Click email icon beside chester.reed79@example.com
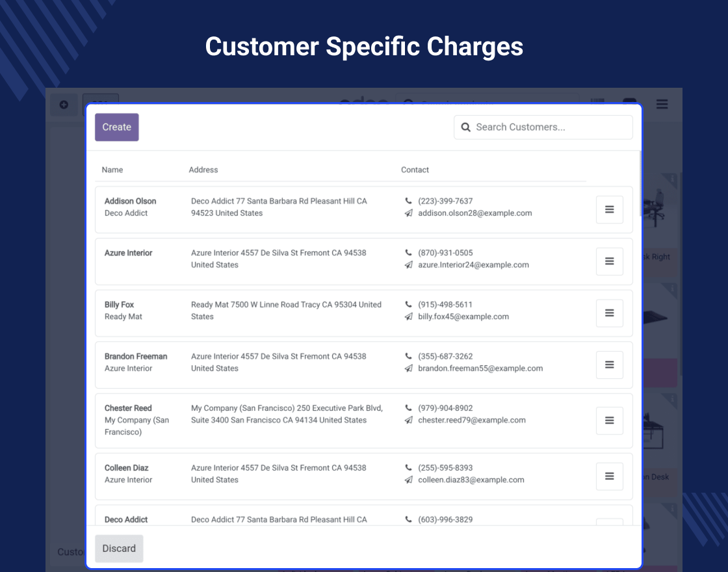 coord(408,421)
